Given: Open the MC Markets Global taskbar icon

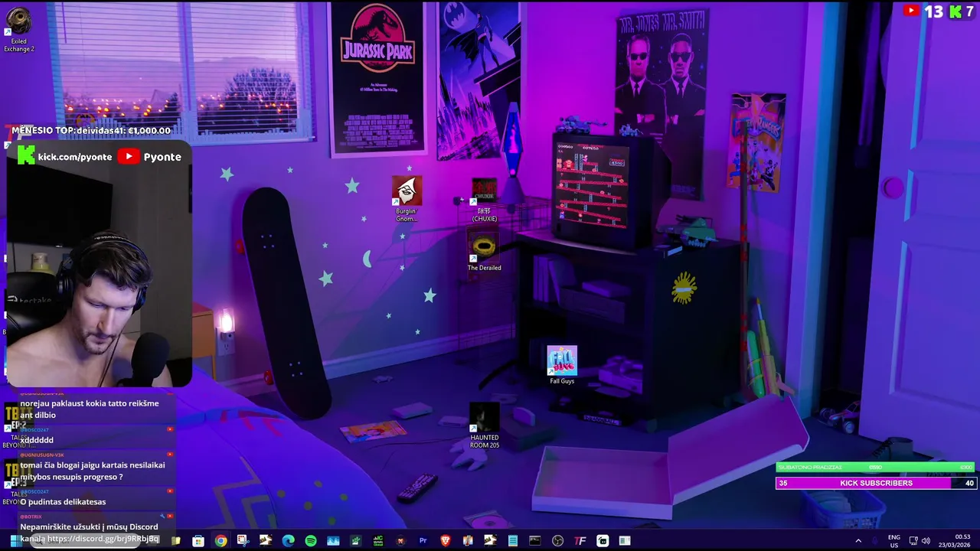Looking at the screenshot, I should tap(377, 540).
